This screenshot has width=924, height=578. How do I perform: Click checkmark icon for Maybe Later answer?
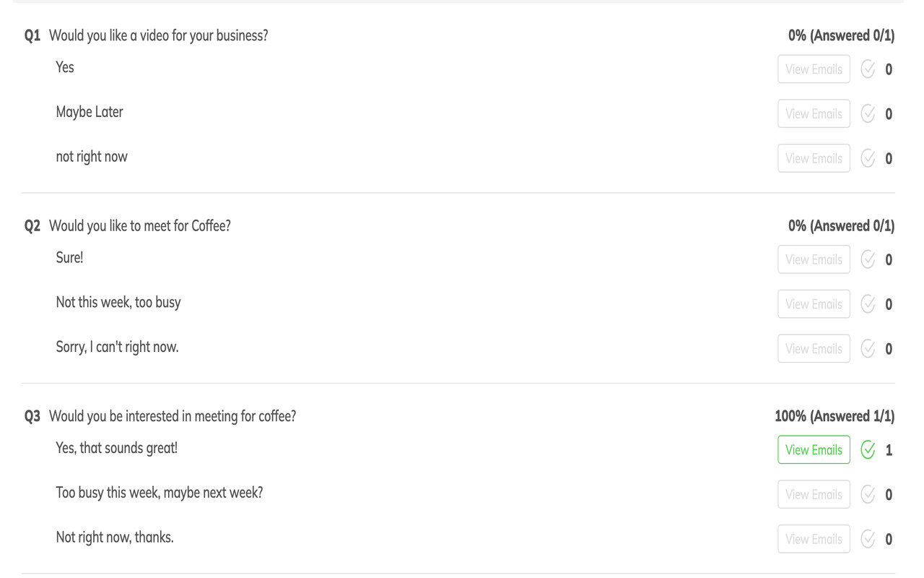pos(868,114)
